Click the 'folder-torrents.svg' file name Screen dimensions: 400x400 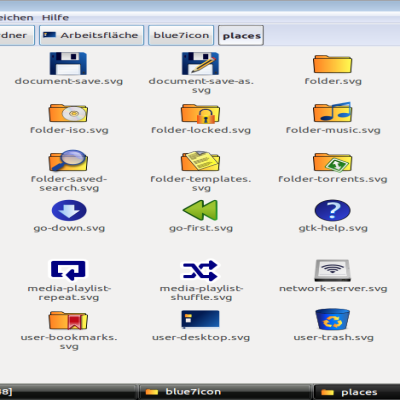[x=333, y=179]
